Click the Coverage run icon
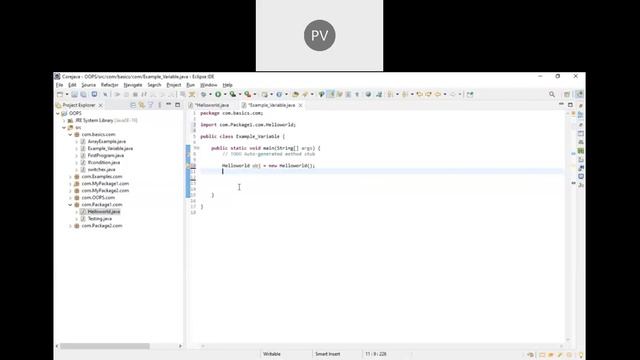 click(x=233, y=94)
